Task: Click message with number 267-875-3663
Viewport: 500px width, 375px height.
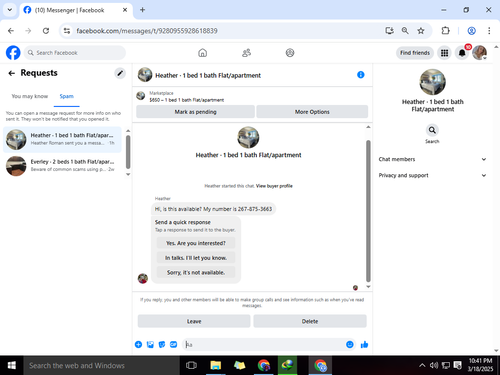Action: (213, 209)
